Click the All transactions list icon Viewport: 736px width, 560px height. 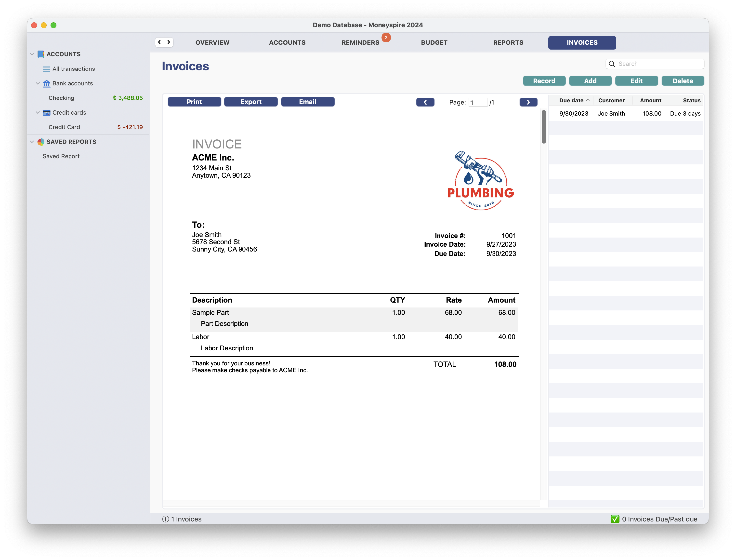pyautogui.click(x=46, y=69)
